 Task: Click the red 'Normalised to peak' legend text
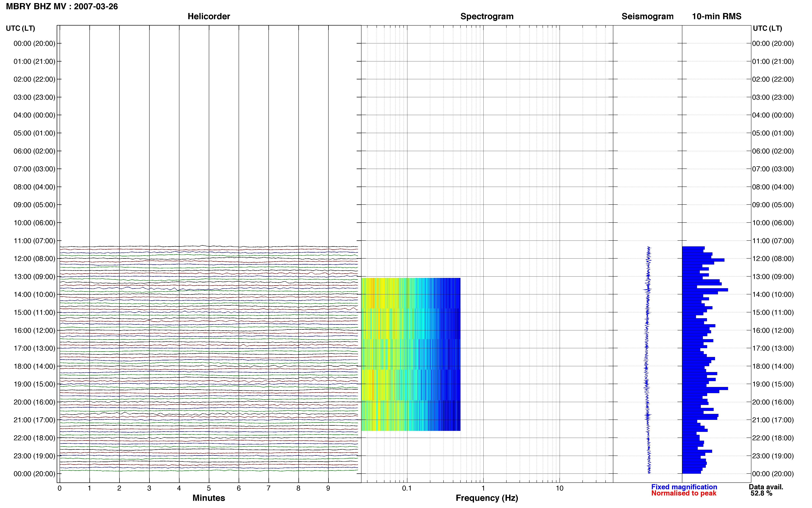tap(684, 493)
